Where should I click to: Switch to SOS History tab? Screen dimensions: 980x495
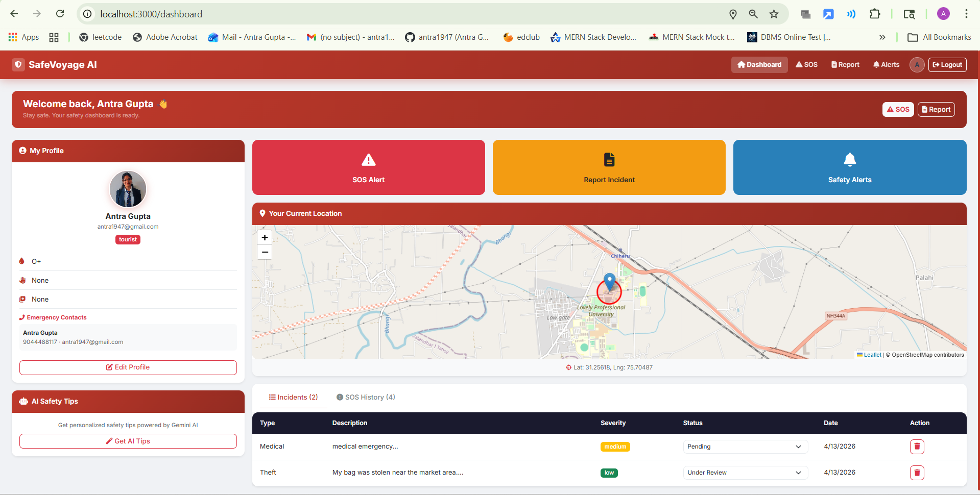point(366,397)
